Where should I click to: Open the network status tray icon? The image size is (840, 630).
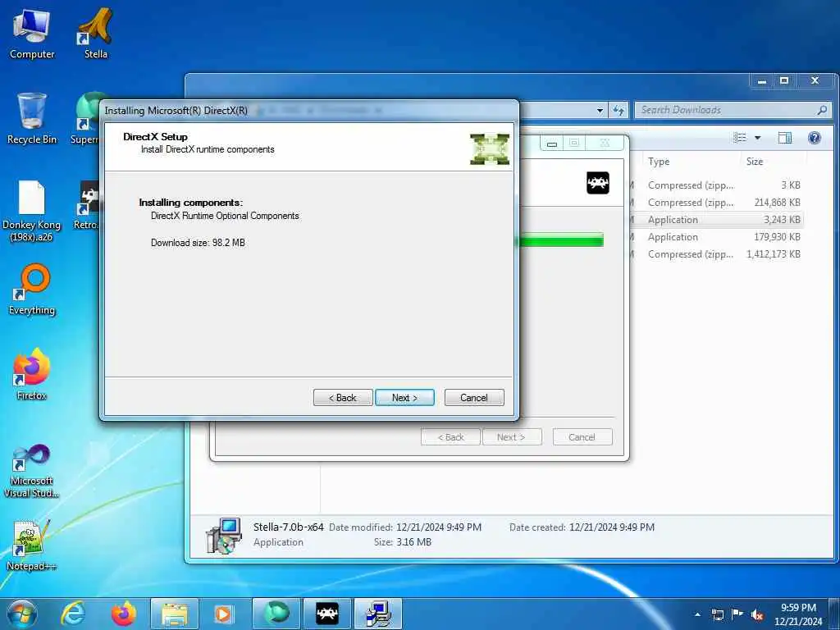click(x=717, y=614)
